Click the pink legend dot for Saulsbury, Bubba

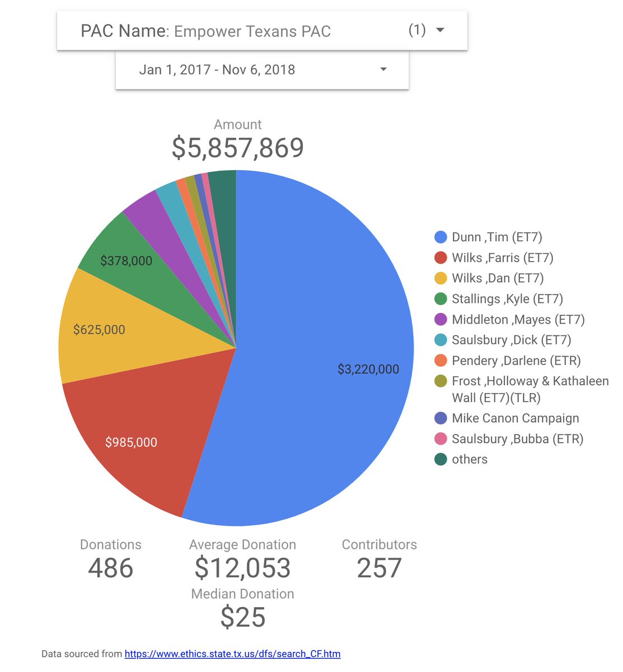pos(442,439)
